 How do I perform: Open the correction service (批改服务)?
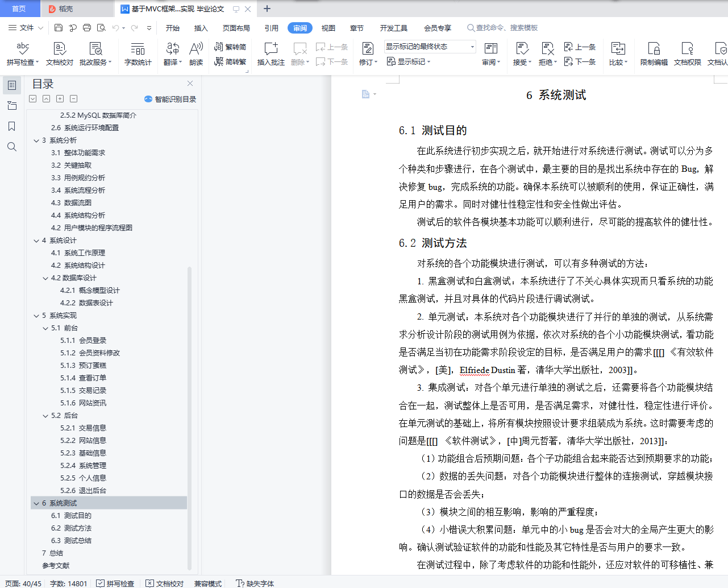[x=95, y=54]
